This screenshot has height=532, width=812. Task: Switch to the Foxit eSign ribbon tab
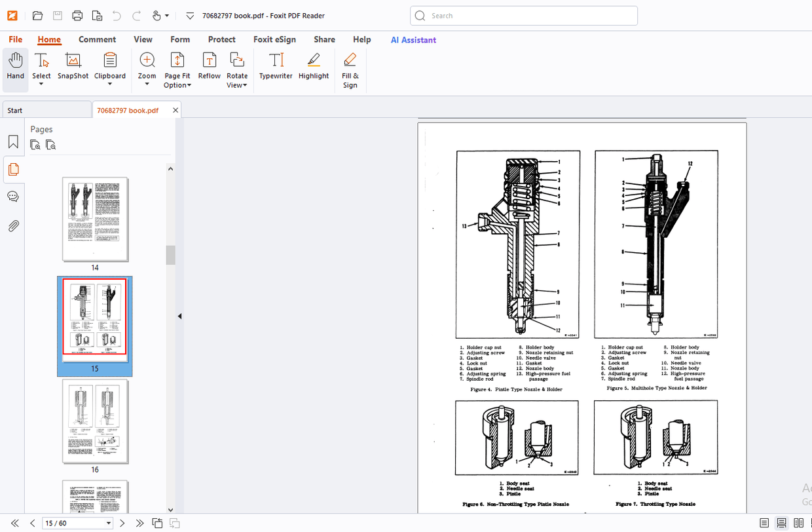click(x=274, y=39)
